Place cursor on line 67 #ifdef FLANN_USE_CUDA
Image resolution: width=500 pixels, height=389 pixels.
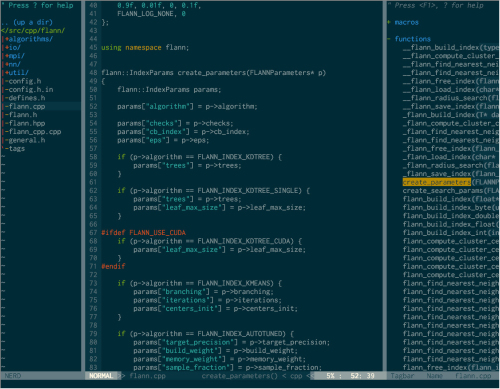pyautogui.click(x=143, y=233)
